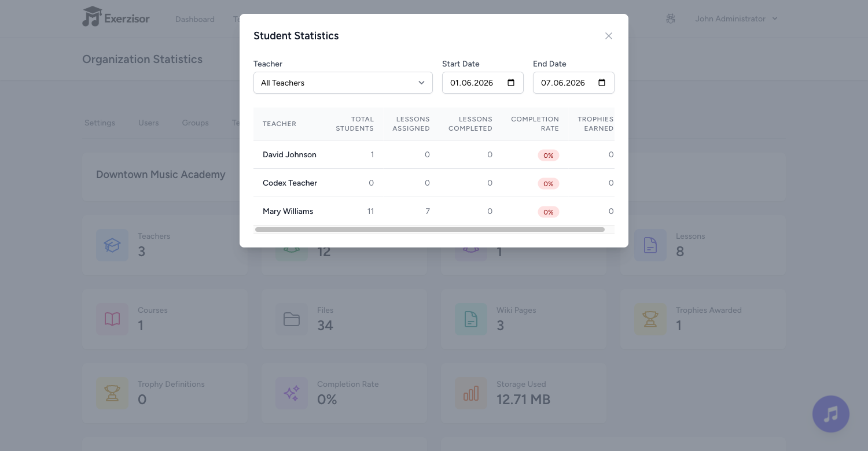Screen dimensions: 868x451
Task: Click the Total Students column header
Action: pyautogui.click(x=355, y=124)
